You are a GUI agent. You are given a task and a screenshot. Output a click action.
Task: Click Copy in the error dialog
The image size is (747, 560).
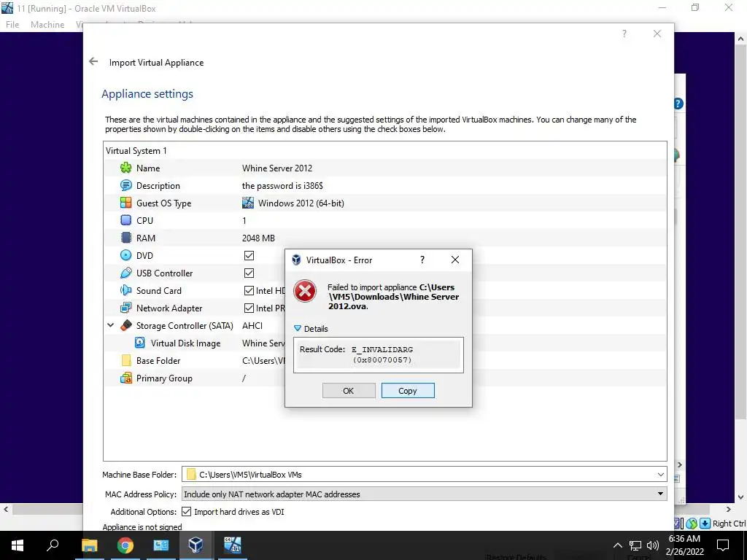point(408,391)
